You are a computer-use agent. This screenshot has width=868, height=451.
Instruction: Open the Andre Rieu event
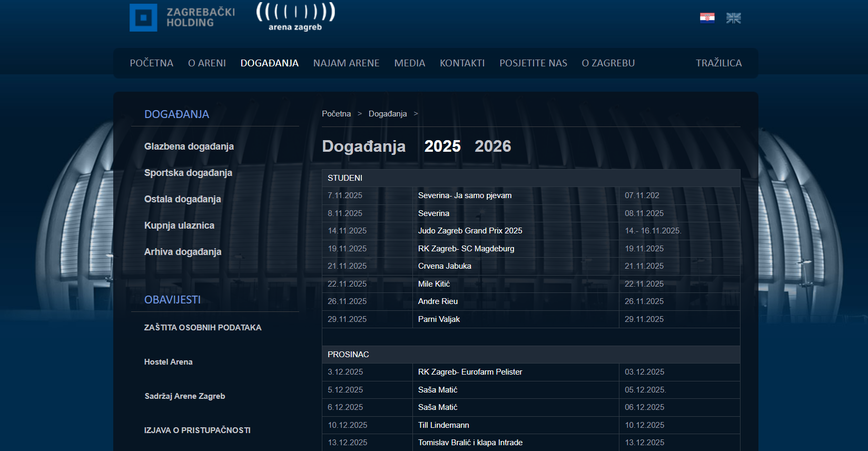(438, 301)
